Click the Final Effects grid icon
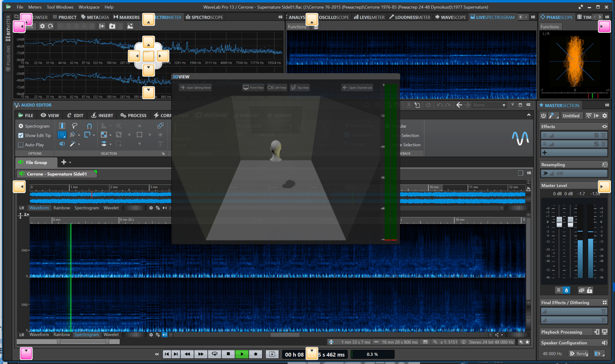The image size is (615, 364). (605, 303)
